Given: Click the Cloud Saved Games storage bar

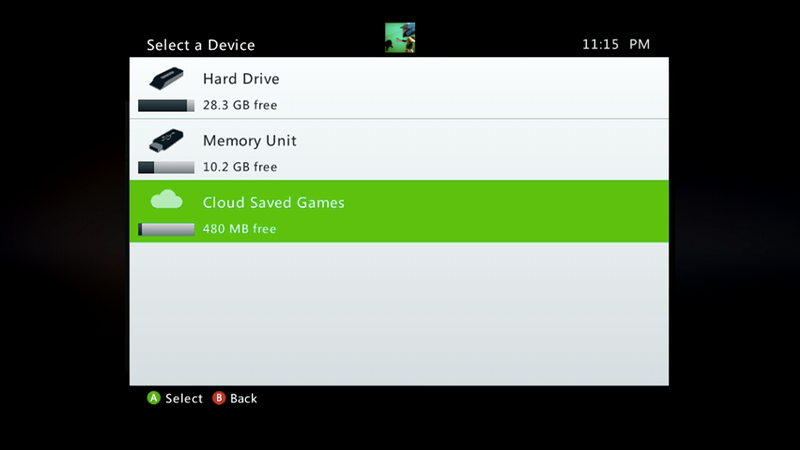Looking at the screenshot, I should [x=166, y=230].
